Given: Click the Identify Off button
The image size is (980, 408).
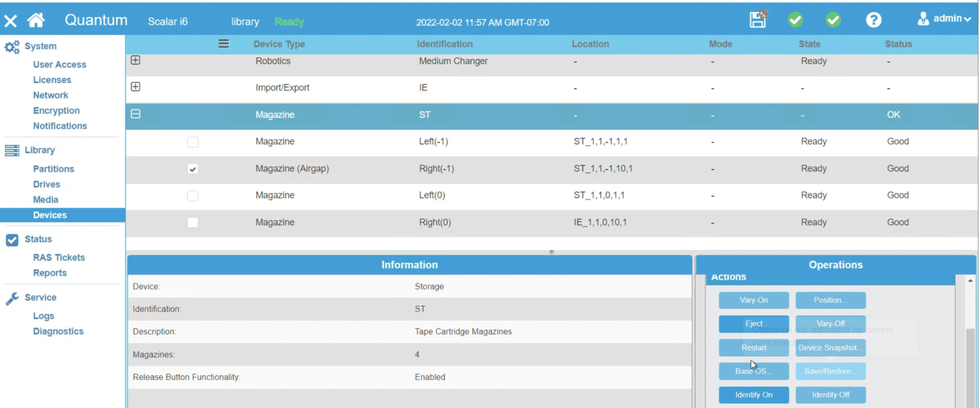Looking at the screenshot, I should (830, 395).
